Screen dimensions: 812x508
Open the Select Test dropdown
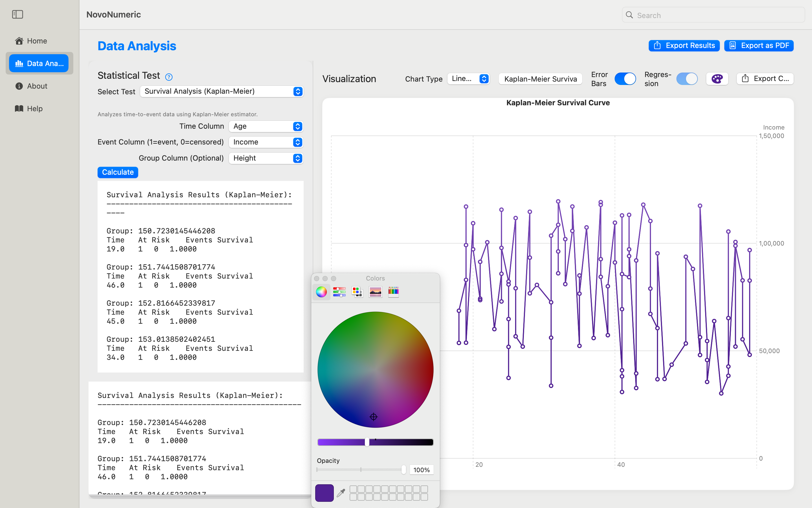pos(222,91)
